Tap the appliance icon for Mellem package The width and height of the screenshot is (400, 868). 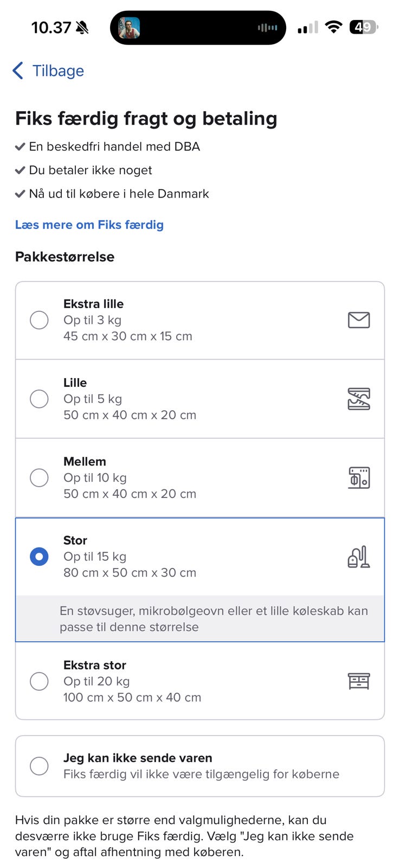pos(358,478)
